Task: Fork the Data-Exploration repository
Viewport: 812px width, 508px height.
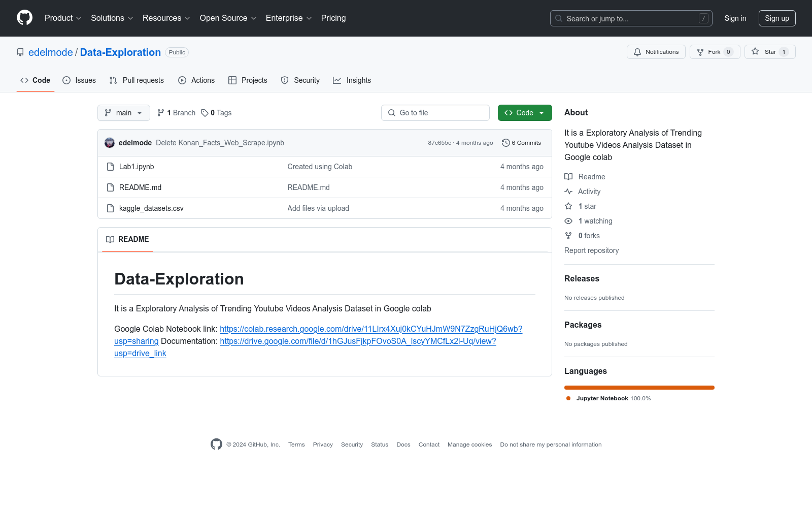Action: pos(715,52)
